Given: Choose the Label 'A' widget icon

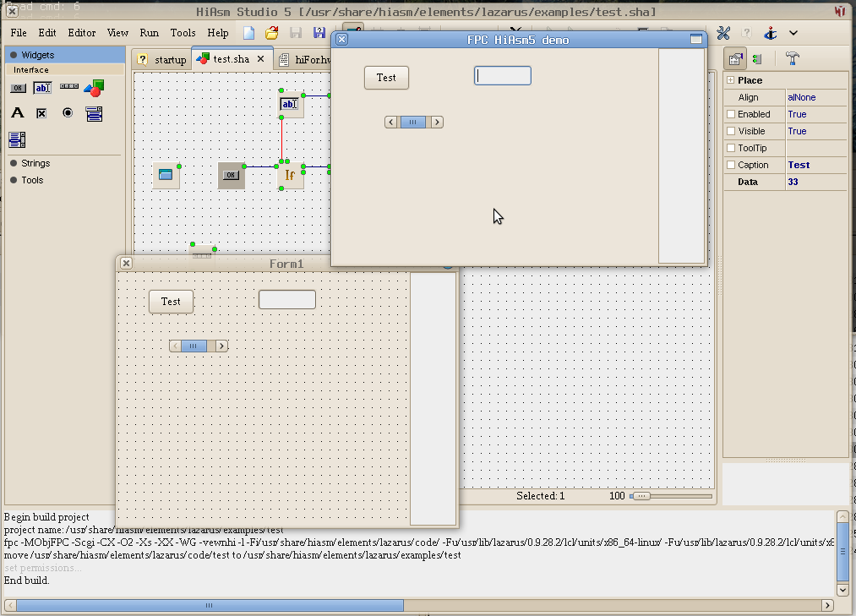Looking at the screenshot, I should [x=18, y=113].
